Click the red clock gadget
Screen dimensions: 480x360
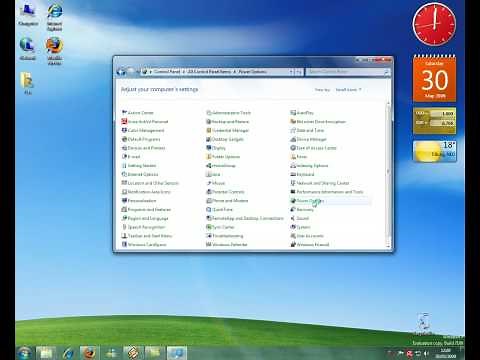[434, 24]
